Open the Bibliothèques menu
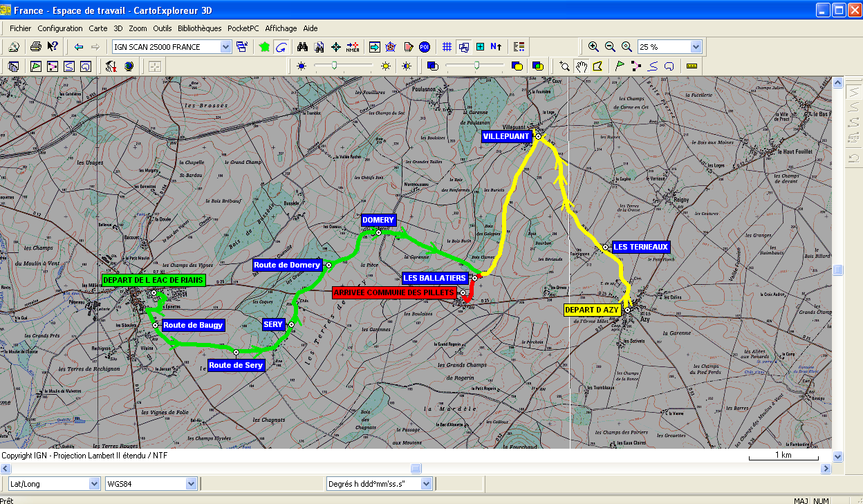Image resolution: width=863 pixels, height=504 pixels. tap(199, 28)
